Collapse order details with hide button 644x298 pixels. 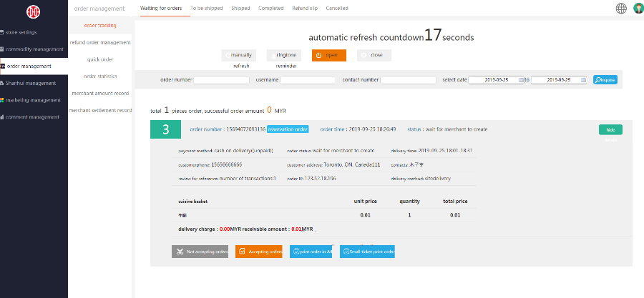point(610,129)
